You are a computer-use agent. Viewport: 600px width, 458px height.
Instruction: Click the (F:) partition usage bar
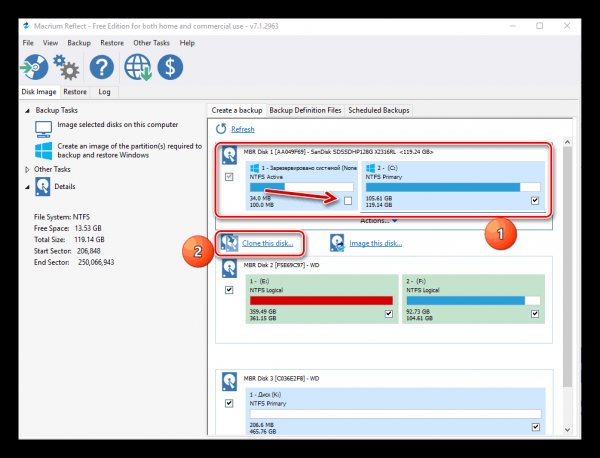coord(473,300)
